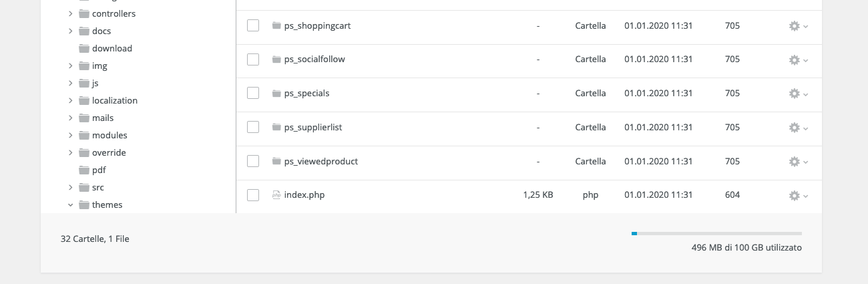
Task: Open the ps_socialfollow folder
Action: 314,59
